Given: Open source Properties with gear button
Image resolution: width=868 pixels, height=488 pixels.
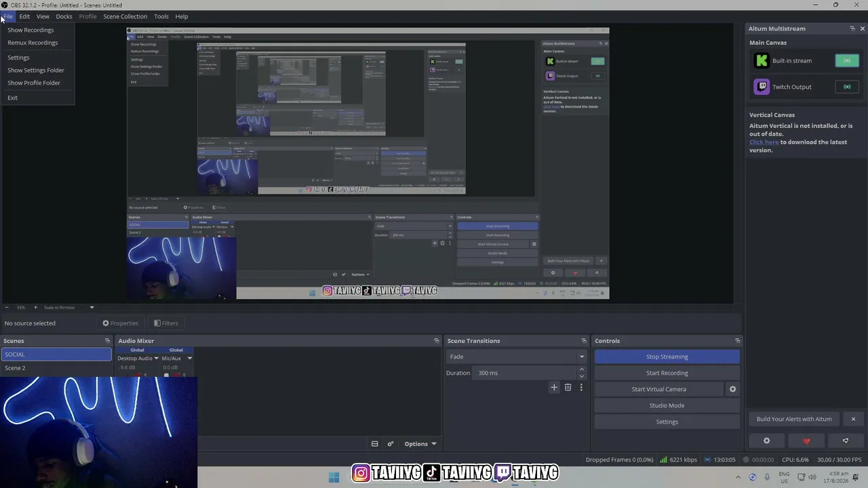Looking at the screenshot, I should tap(120, 323).
